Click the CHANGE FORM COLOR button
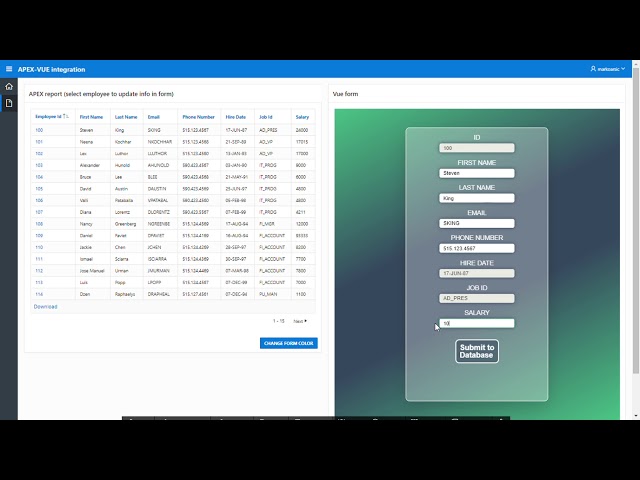The width and height of the screenshot is (640, 480). coord(289,343)
